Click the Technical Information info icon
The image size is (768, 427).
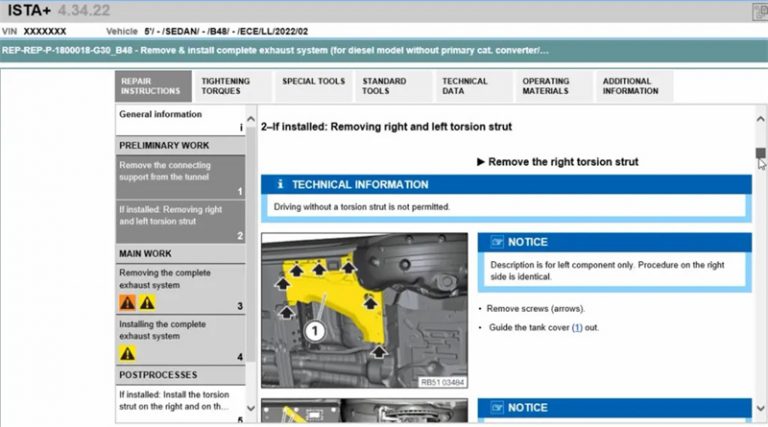click(x=281, y=185)
